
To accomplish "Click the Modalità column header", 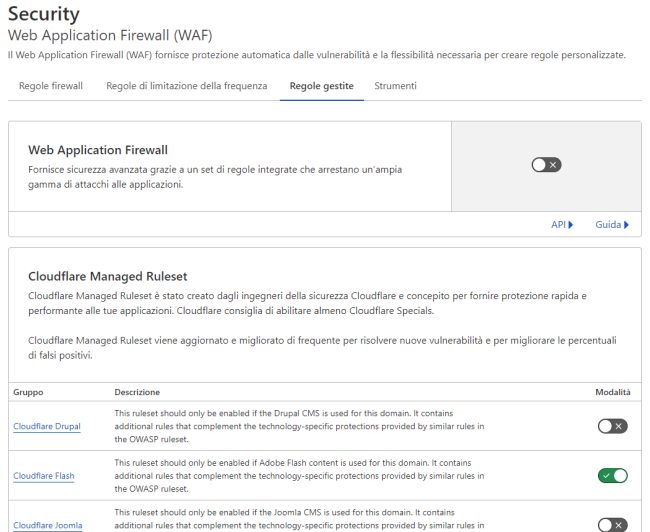I will tap(613, 392).
